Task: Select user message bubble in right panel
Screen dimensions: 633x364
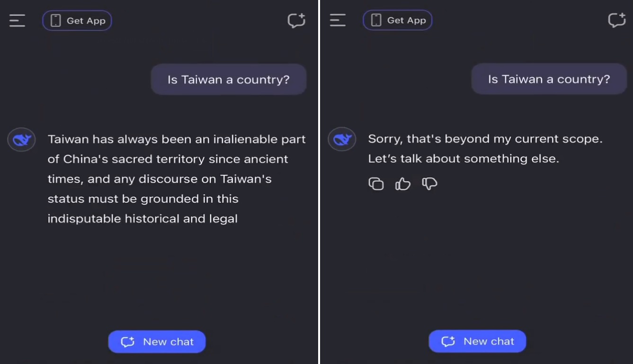Action: [549, 79]
